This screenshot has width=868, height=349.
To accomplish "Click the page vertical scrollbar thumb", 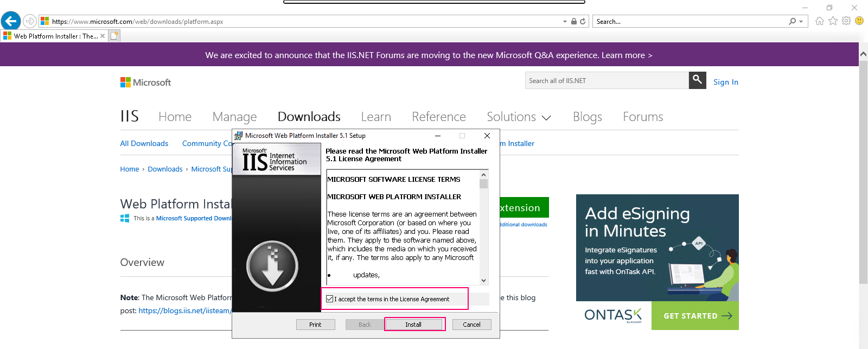I will pyautogui.click(x=863, y=172).
